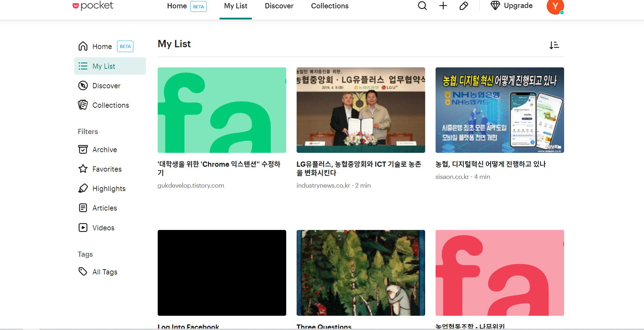Viewport: 644px width, 330px height.
Task: Select the My List tab in the top navigation
Action: point(236,6)
